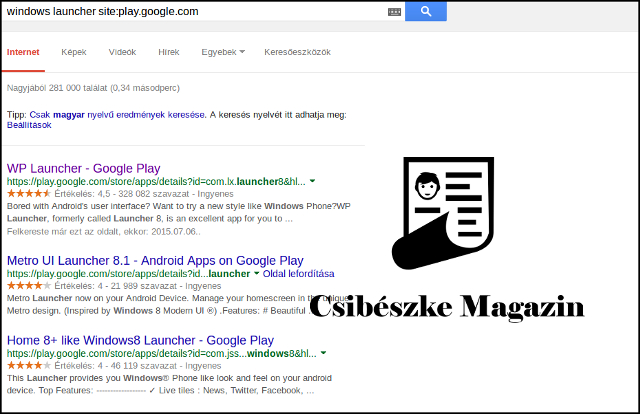Expand the Egyebek dropdown menu
640x414 pixels.
(223, 52)
